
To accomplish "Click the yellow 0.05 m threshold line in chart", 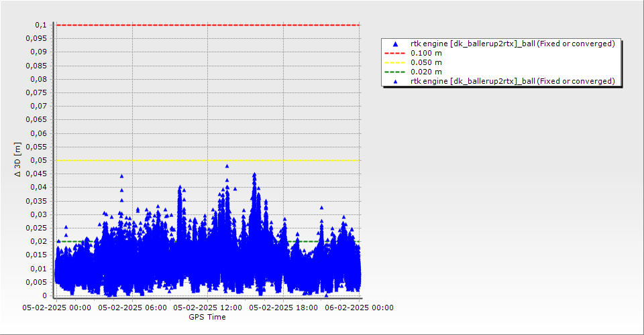I will [208, 160].
